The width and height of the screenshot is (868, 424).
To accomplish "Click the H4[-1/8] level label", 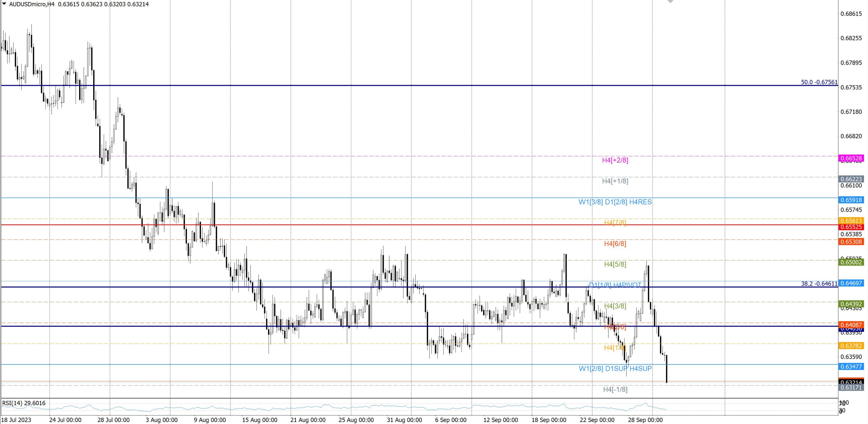I will pyautogui.click(x=615, y=389).
